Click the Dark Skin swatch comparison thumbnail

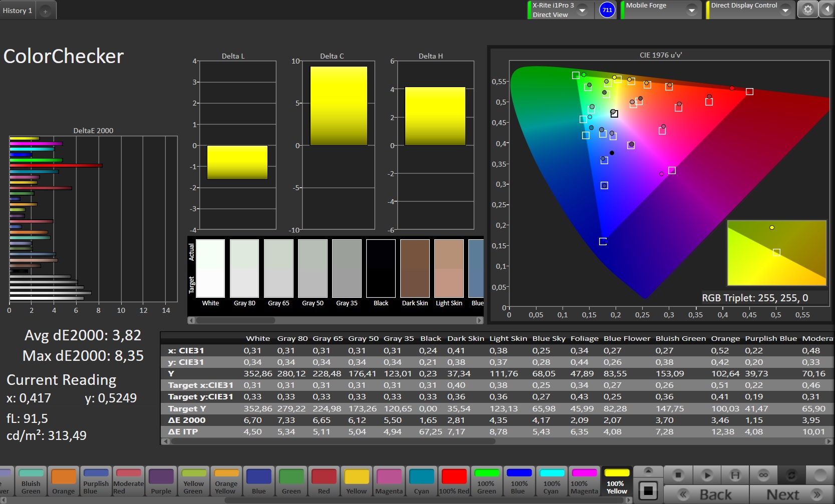pyautogui.click(x=415, y=269)
